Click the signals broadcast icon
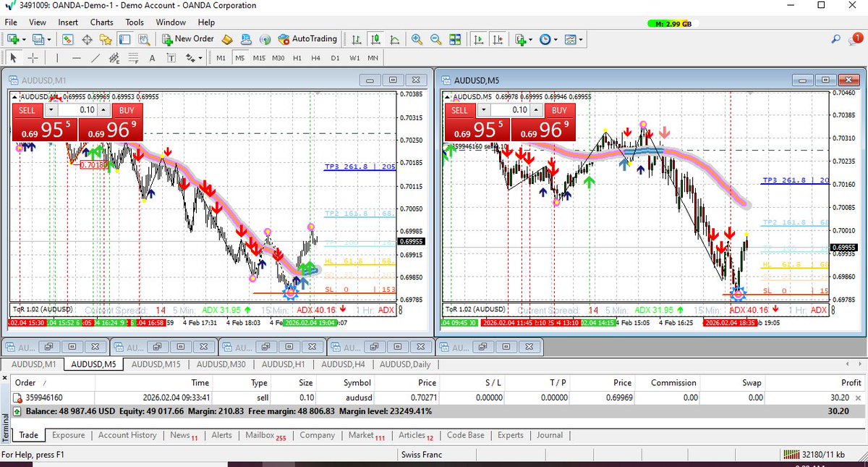The image size is (868, 467). [265, 39]
